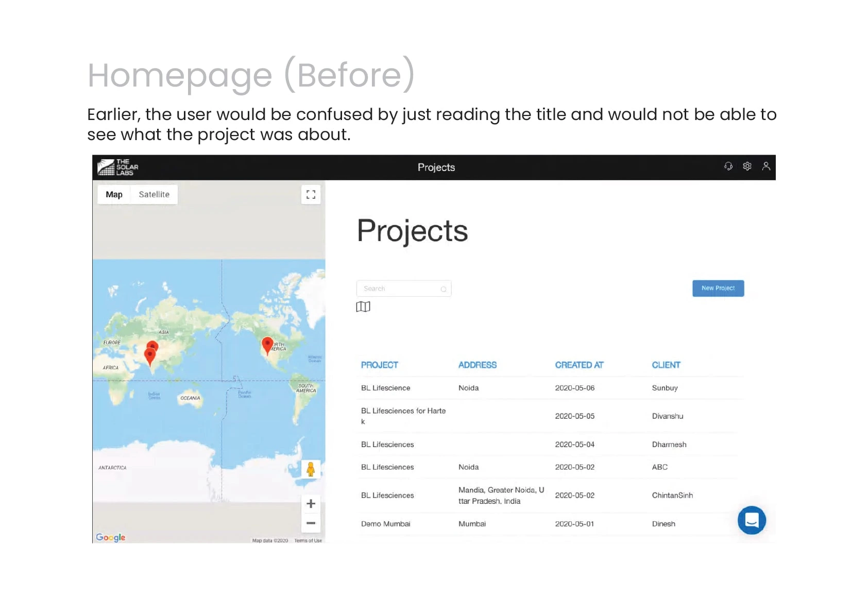Click the Mumbai address cell

coord(472,523)
